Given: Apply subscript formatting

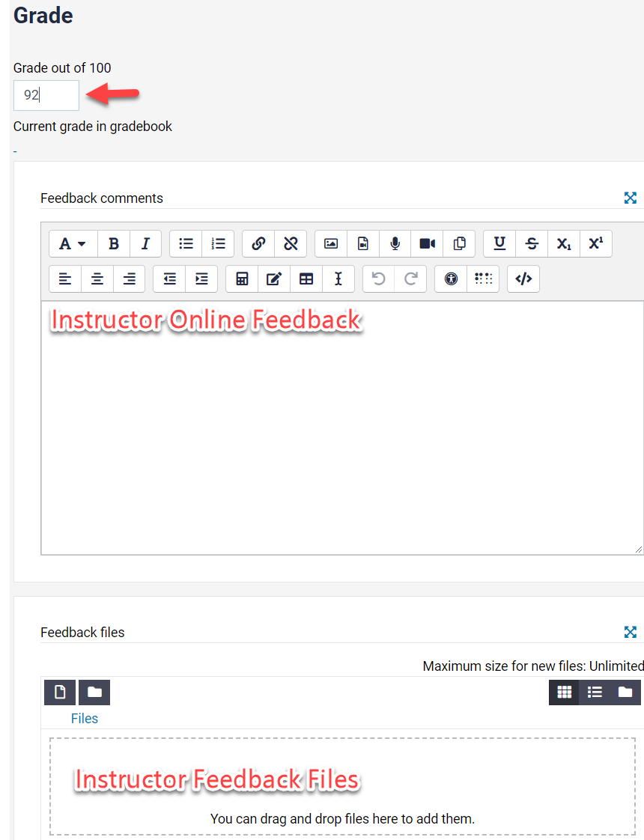Looking at the screenshot, I should click(x=564, y=243).
